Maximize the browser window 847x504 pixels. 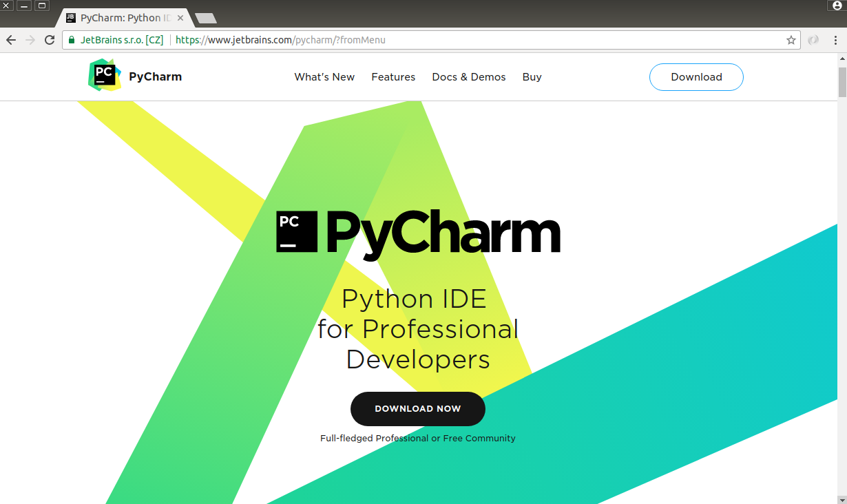click(41, 6)
